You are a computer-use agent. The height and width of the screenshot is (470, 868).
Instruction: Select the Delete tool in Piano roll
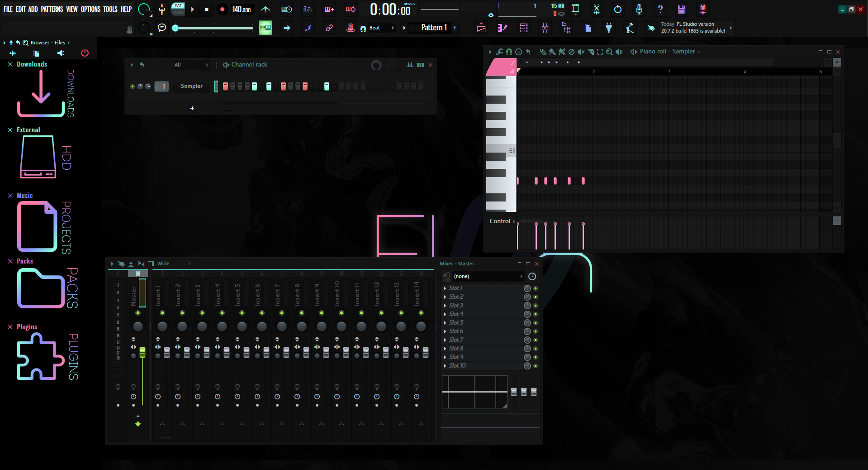[571, 52]
